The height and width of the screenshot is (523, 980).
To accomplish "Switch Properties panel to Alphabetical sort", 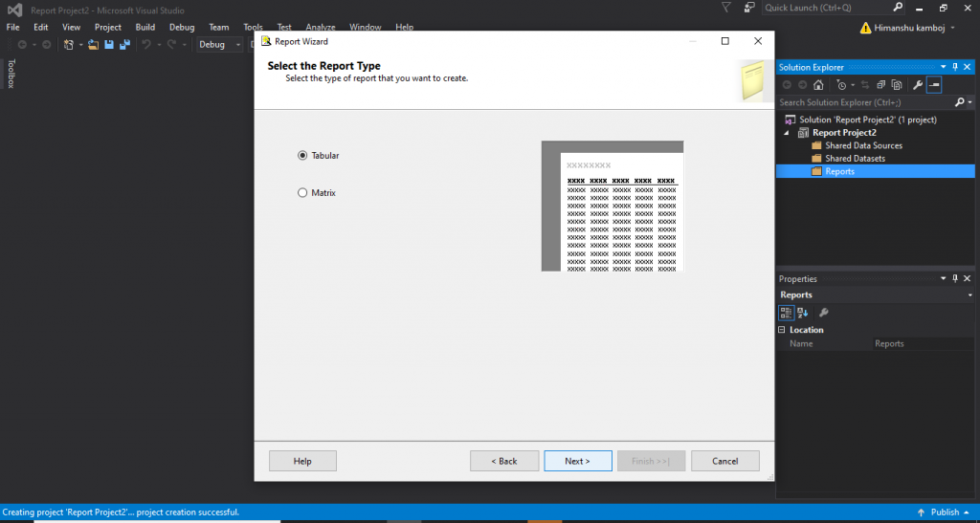I will click(x=803, y=313).
